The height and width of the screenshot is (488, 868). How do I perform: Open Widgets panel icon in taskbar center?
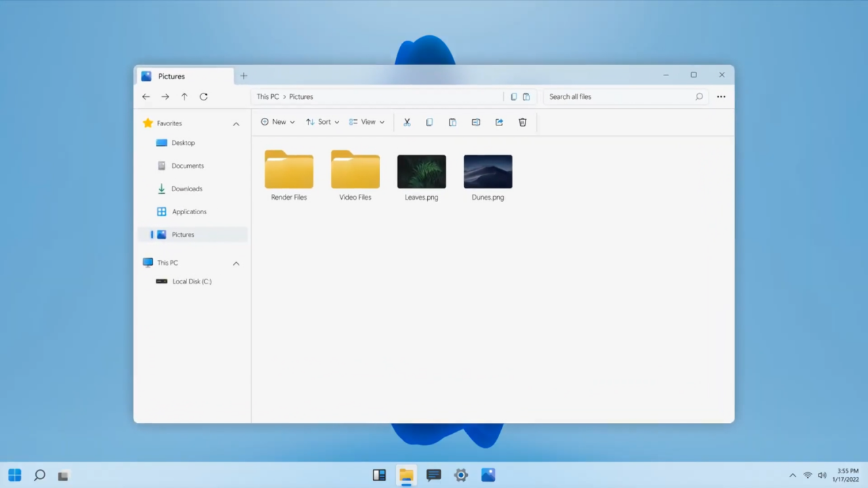coord(379,475)
